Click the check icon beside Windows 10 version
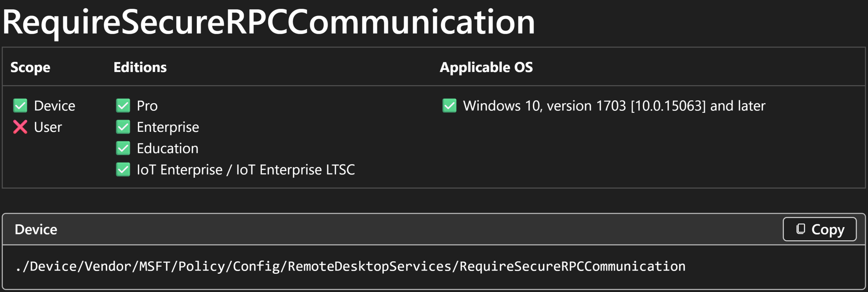Screen dimensions: 868x292 pos(449,105)
